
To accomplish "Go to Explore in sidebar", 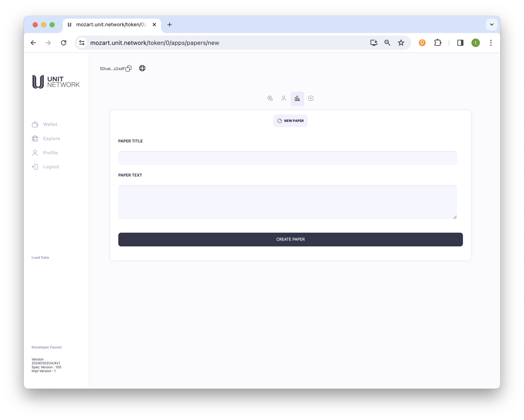I will tap(52, 138).
